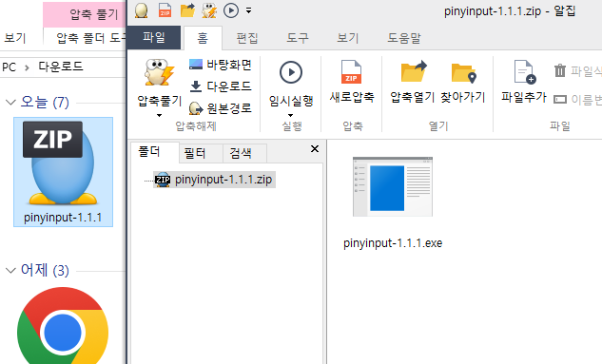Click the pinyinput-1.1.1.exe file name

click(393, 243)
